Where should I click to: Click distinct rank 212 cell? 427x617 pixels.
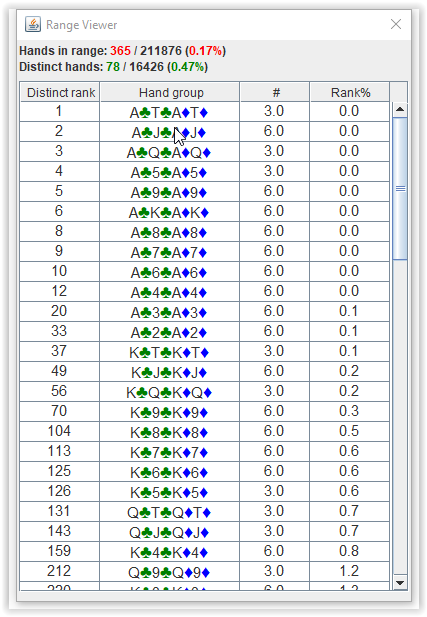tap(60, 571)
